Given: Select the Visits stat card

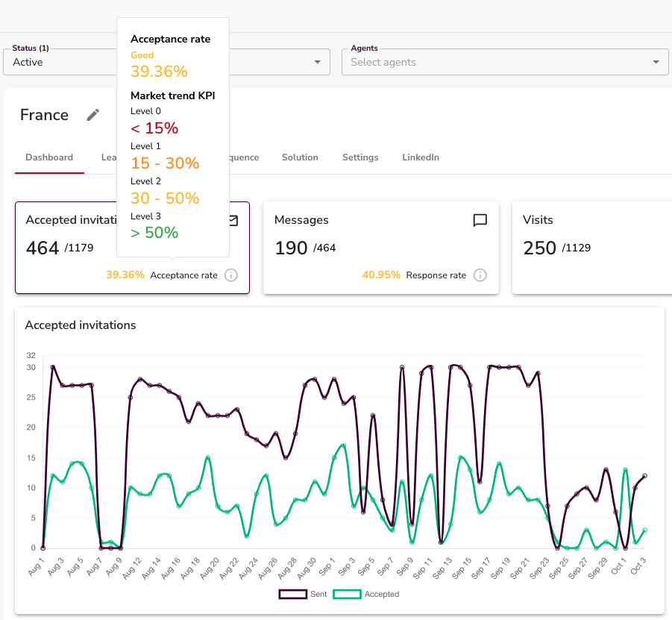Looking at the screenshot, I should pos(591,247).
